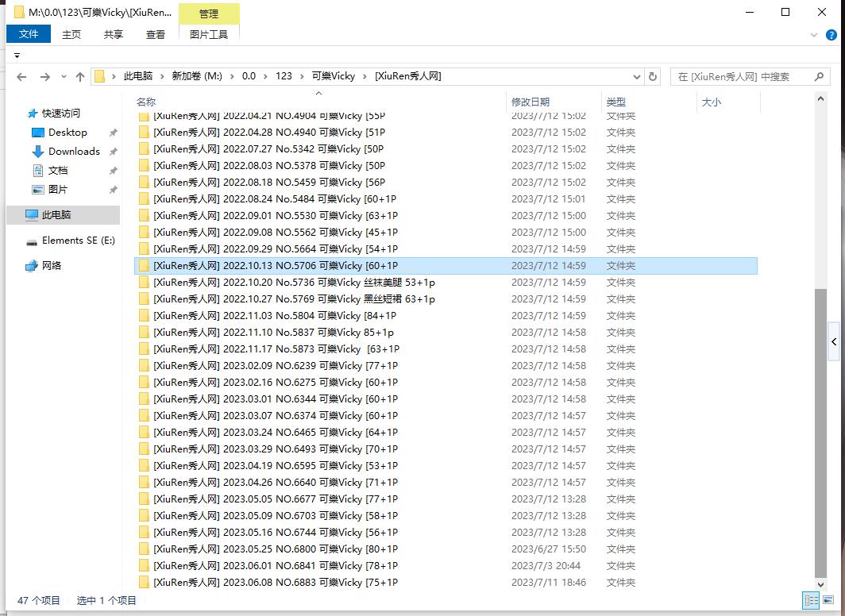Click the 123 breadcrumb segment
The image size is (845, 616).
284,77
